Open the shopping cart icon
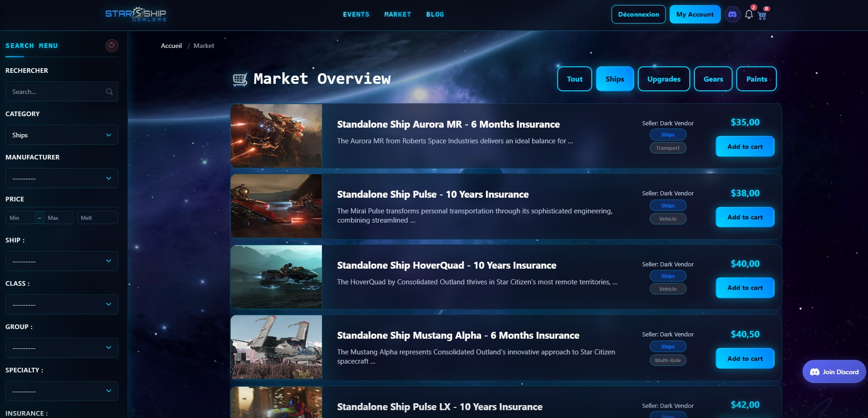The height and width of the screenshot is (418, 868). click(x=762, y=15)
